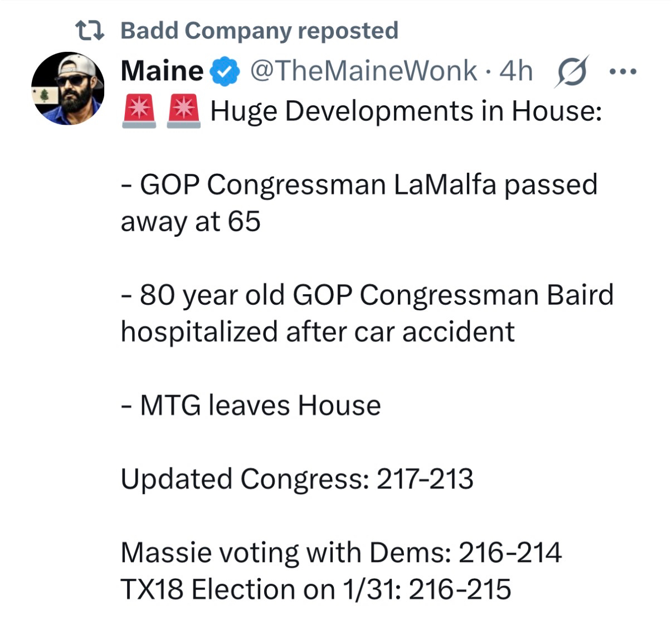Open Maine's profile picture

tap(68, 89)
